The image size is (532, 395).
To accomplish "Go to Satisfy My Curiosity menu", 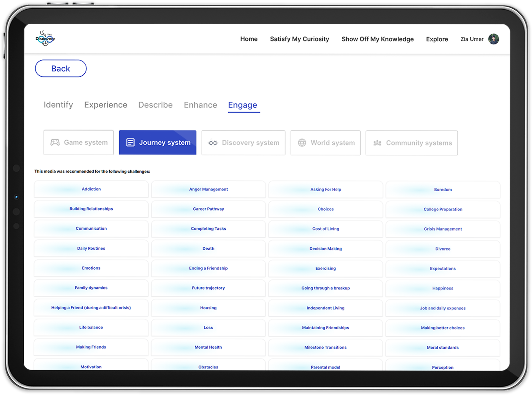I will tap(299, 39).
